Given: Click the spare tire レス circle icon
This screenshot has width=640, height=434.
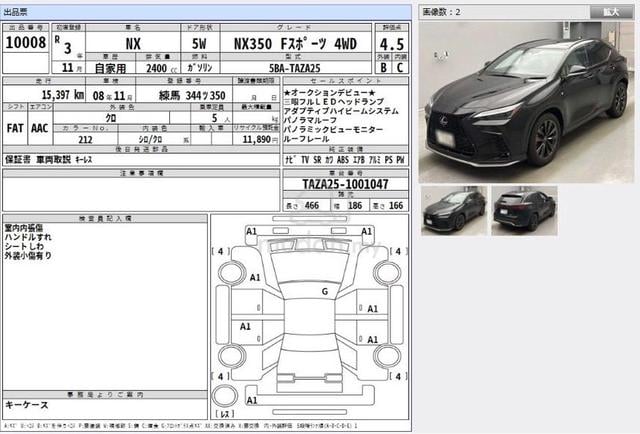Looking at the screenshot, I should [x=224, y=395].
